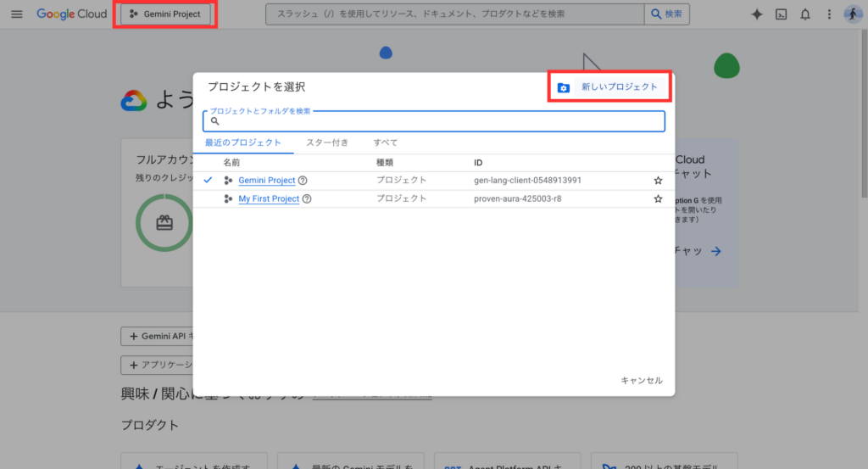The width and height of the screenshot is (868, 469).
Task: Click the Google Cloud logo
Action: point(71,14)
